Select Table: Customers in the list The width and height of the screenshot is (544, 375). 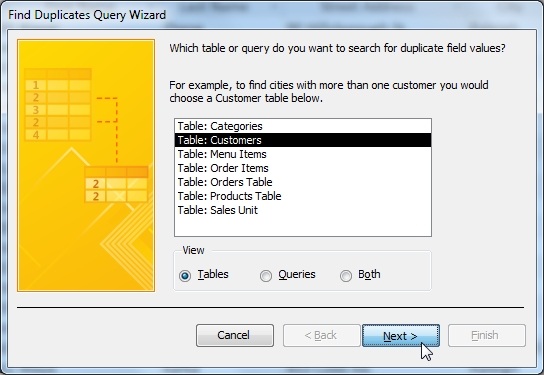(303, 140)
